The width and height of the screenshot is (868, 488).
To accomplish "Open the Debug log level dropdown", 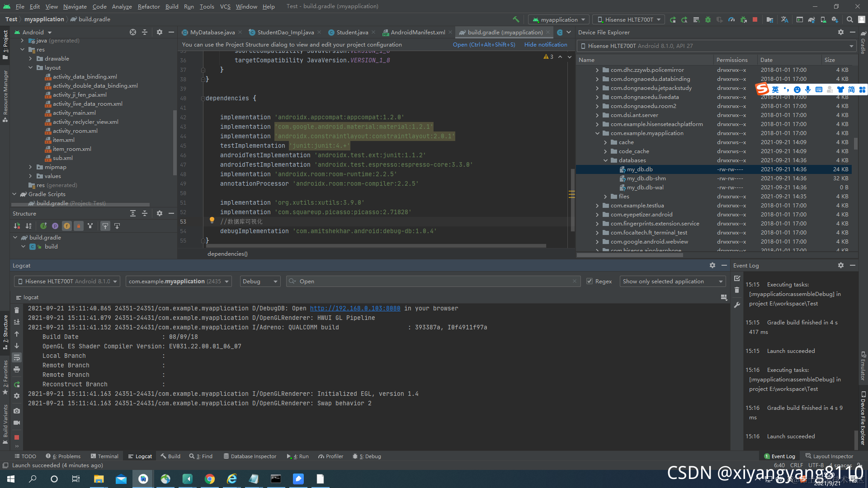I will click(260, 281).
